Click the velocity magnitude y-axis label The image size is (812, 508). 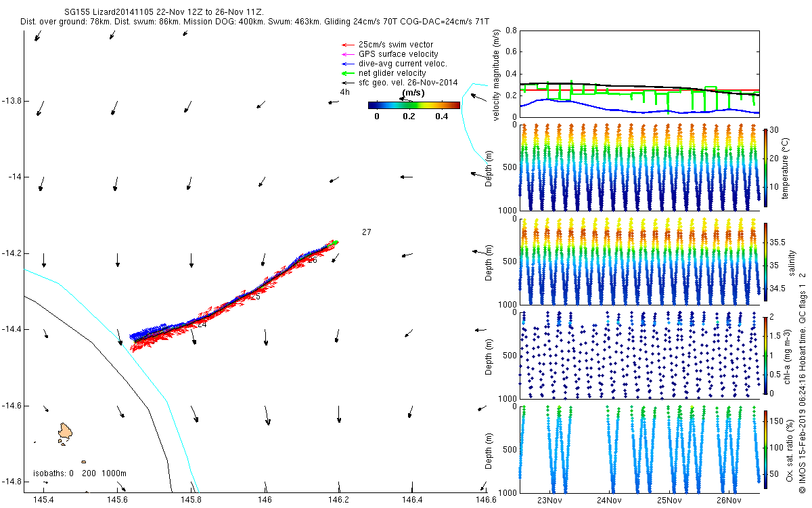pyautogui.click(x=496, y=76)
